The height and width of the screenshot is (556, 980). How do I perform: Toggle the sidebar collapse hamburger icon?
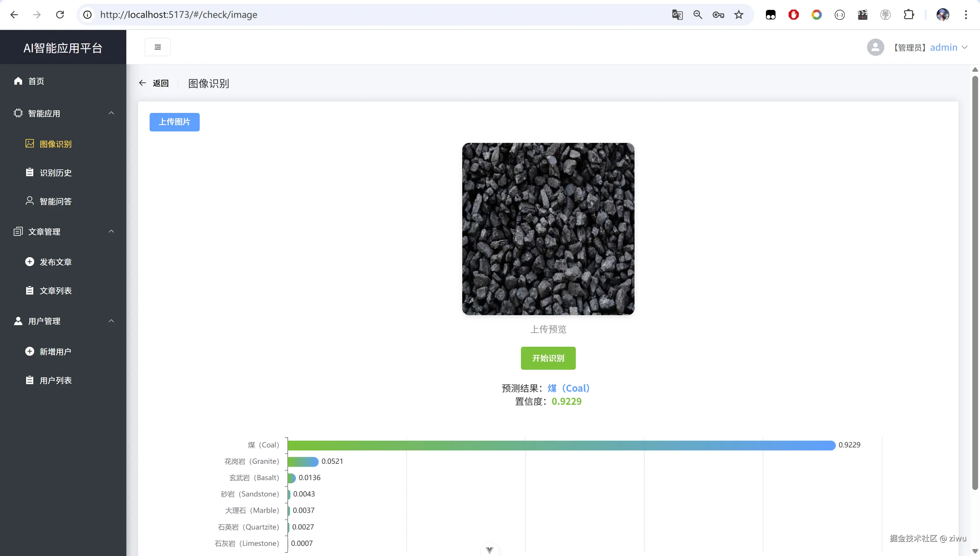click(x=157, y=47)
